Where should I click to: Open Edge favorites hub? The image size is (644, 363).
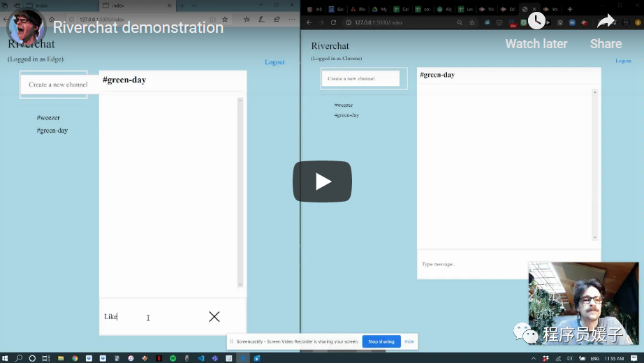(x=247, y=20)
